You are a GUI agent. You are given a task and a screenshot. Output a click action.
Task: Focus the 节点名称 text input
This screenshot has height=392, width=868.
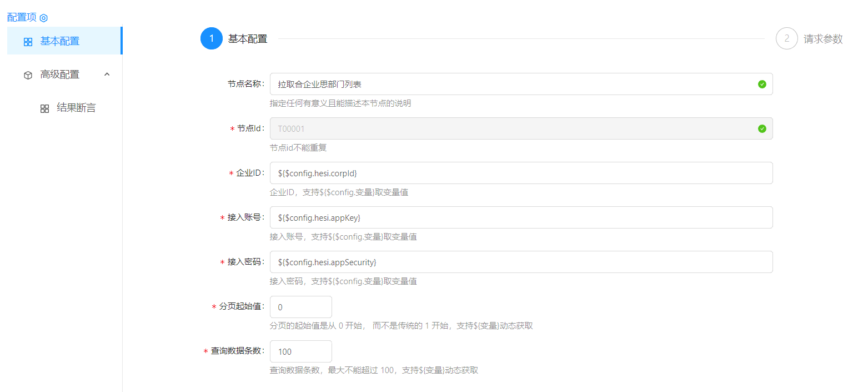[x=511, y=84]
